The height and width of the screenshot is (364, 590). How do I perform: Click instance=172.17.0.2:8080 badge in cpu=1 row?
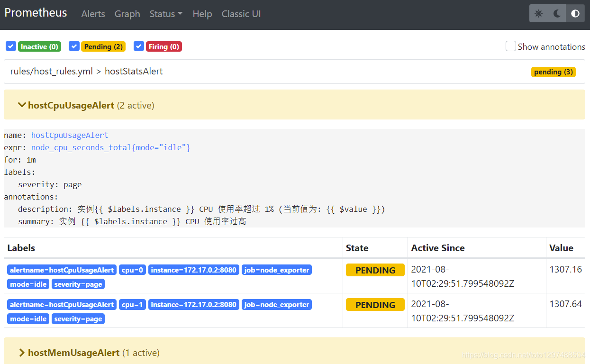pyautogui.click(x=194, y=305)
